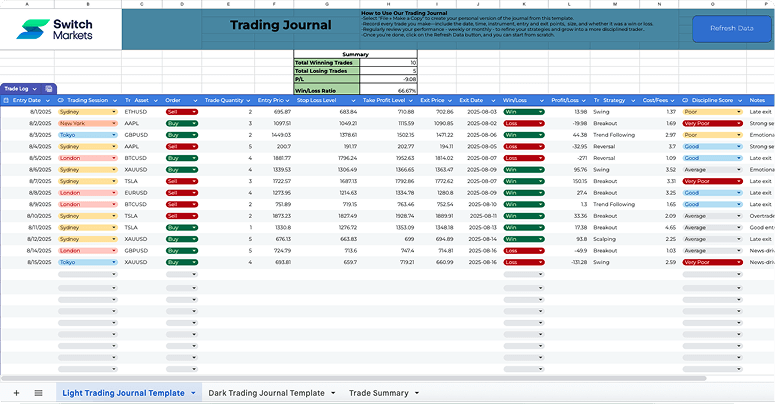Click the calendar icon in Entry Date header
The width and height of the screenshot is (775, 404).
(7, 100)
